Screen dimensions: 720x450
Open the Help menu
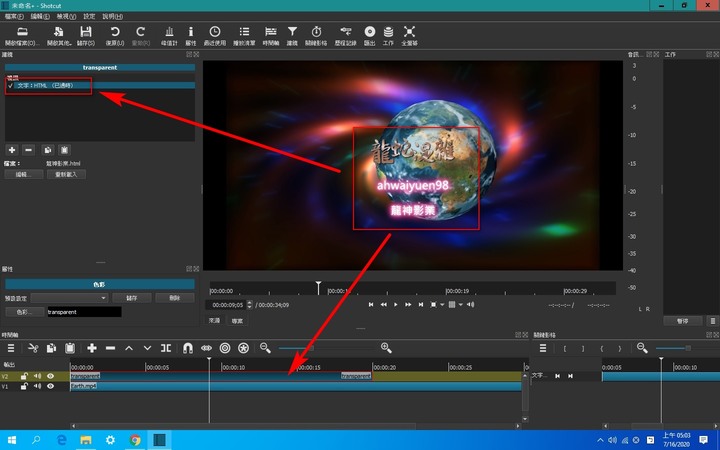pos(112,17)
